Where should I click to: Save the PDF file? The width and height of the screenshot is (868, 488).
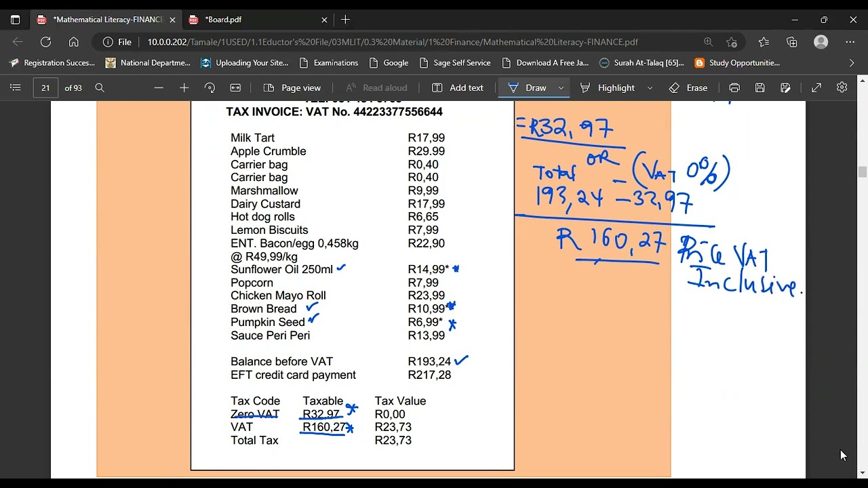[x=759, y=87]
